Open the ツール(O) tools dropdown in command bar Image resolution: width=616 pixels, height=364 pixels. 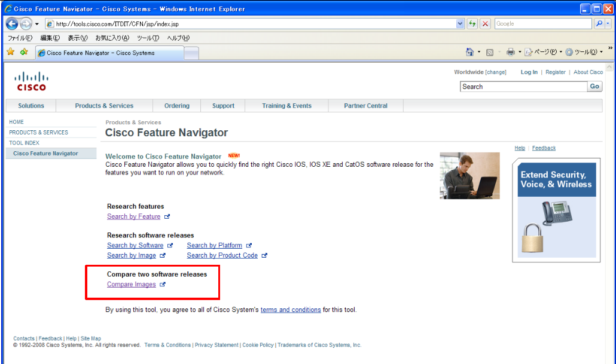[584, 52]
